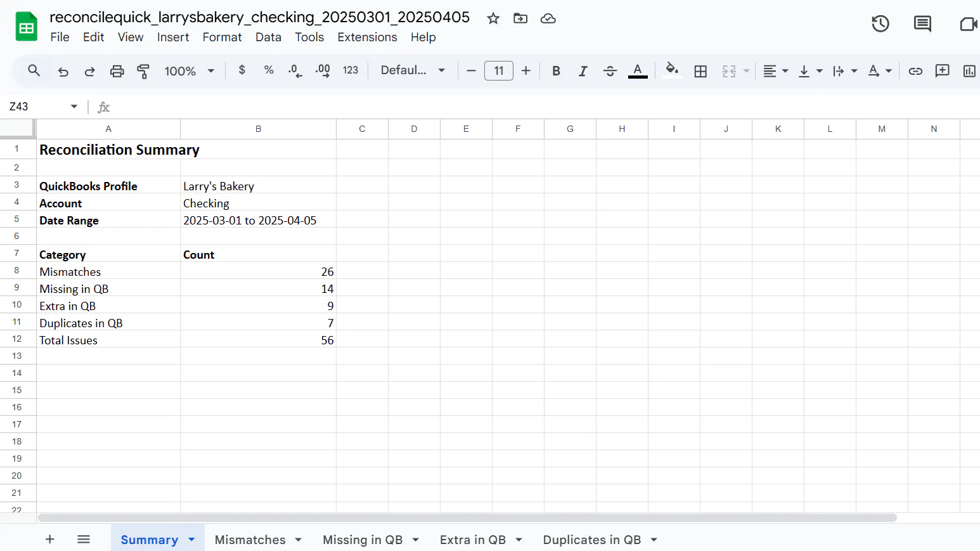
Task: Select the Reconciliation Summary title cell
Action: point(108,150)
